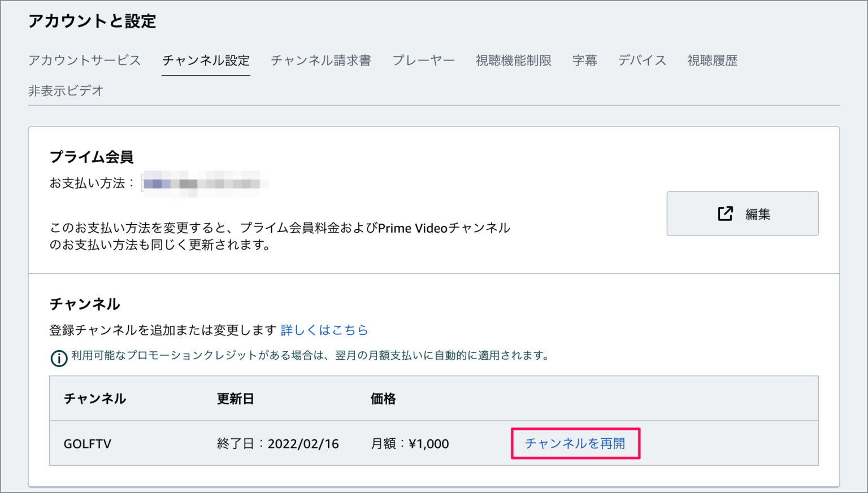
Task: Switch to the 字幕 tab
Action: pos(585,60)
